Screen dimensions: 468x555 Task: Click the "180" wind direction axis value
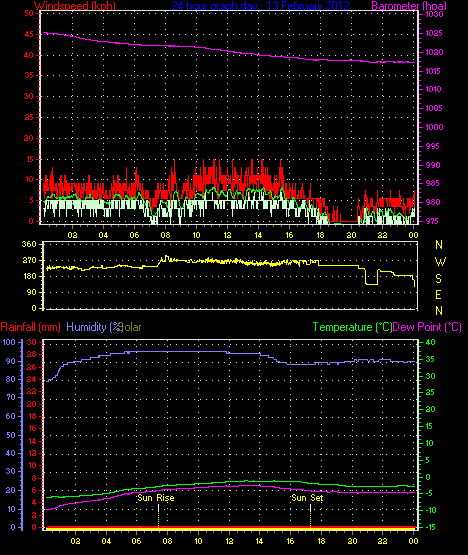pyautogui.click(x=29, y=276)
